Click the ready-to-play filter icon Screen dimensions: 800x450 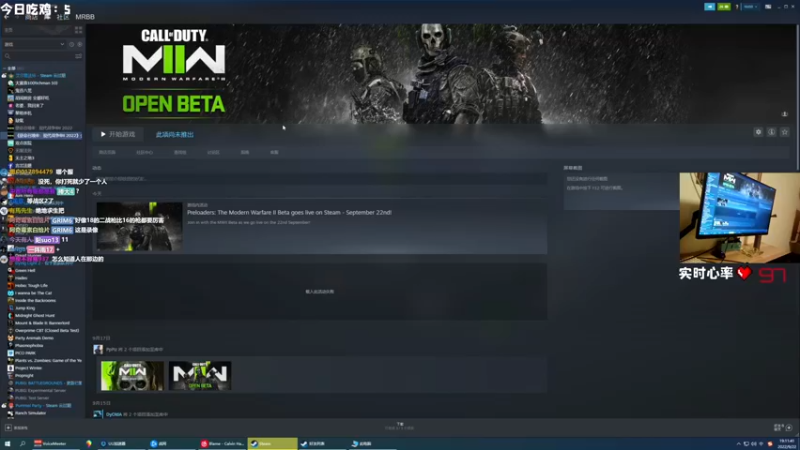click(80, 44)
